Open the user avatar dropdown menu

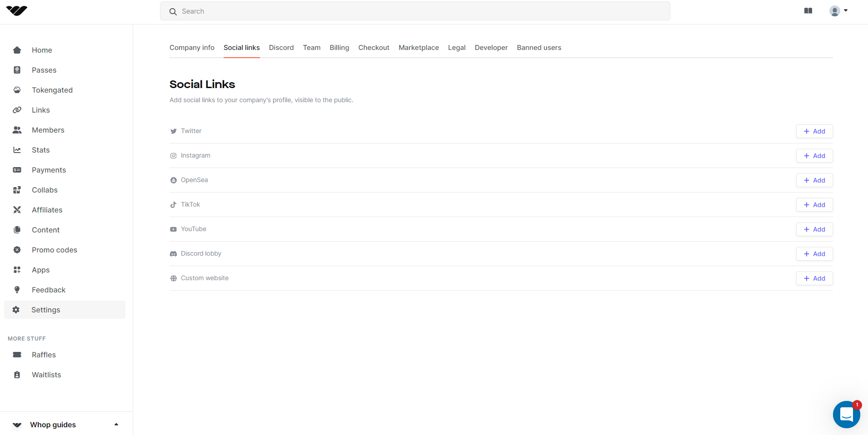click(x=838, y=11)
